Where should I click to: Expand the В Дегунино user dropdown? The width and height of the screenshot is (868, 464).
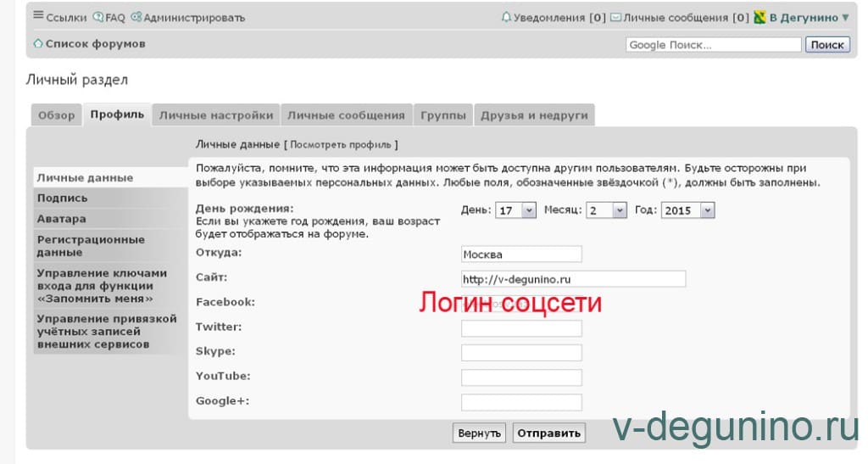click(x=845, y=17)
